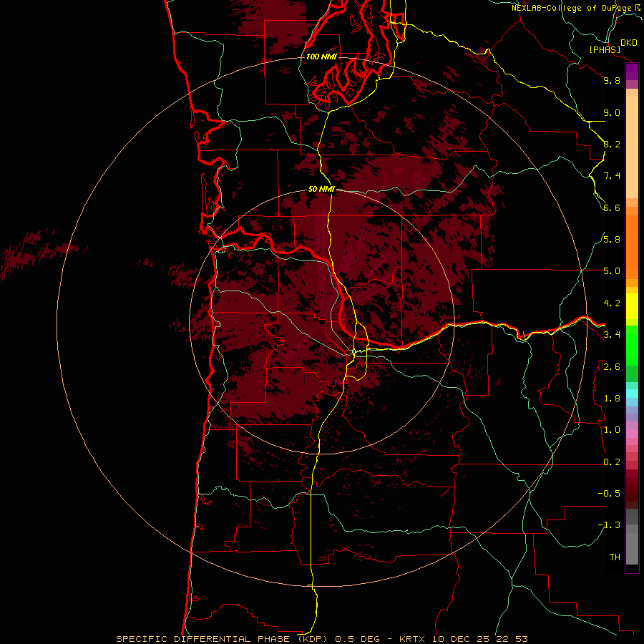Image resolution: width=644 pixels, height=644 pixels.
Task: Pick the bright green band of the scale
Action: [x=632, y=346]
